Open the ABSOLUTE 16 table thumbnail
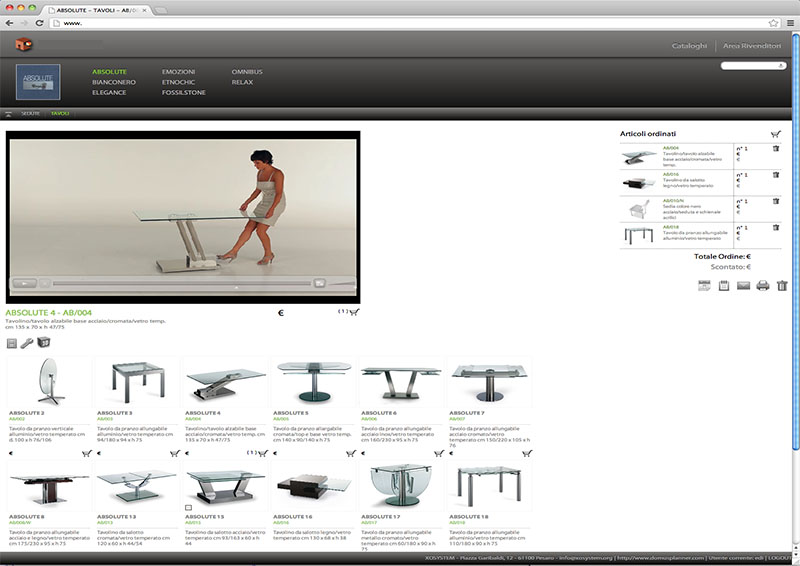Screen dimensions: 800x566 coord(313,486)
